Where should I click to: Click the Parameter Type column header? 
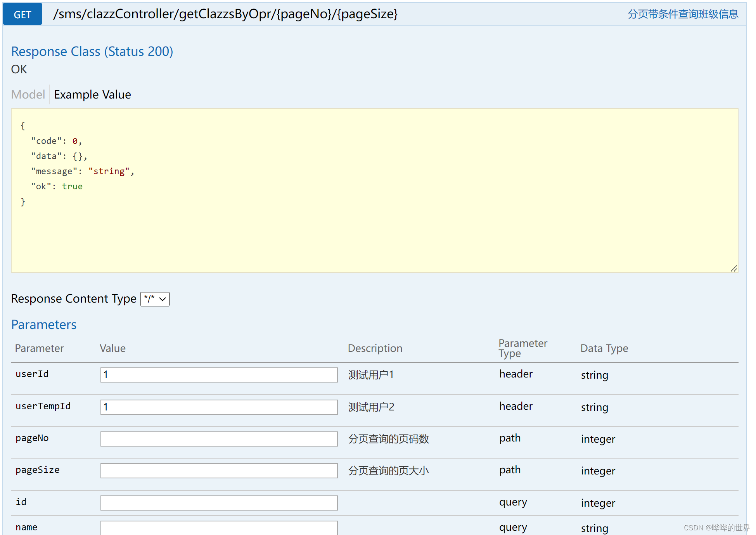[x=522, y=348]
